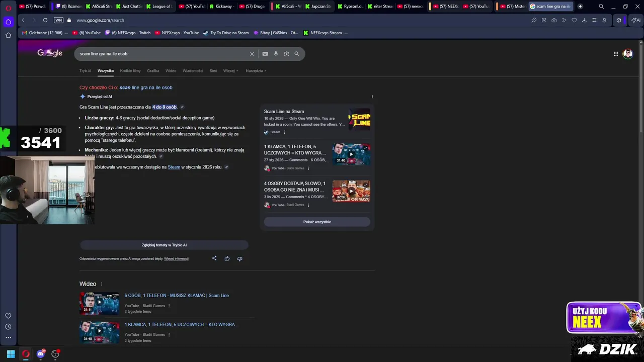The image size is (644, 362).
Task: Open 6 OSÓB, 1 TELEFON video link
Action: click(x=177, y=296)
